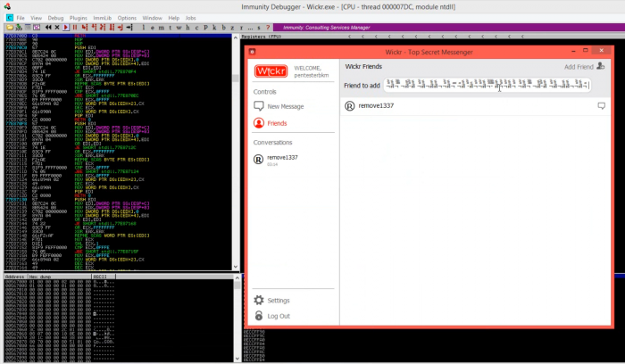The image size is (625, 364).
Task: Open the File menu in Immunity Debugger
Action: (21, 18)
